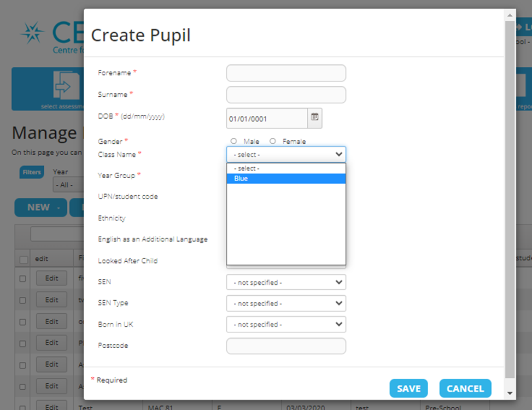The height and width of the screenshot is (410, 532).
Task: Choose the Blue class option
Action: [286, 179]
